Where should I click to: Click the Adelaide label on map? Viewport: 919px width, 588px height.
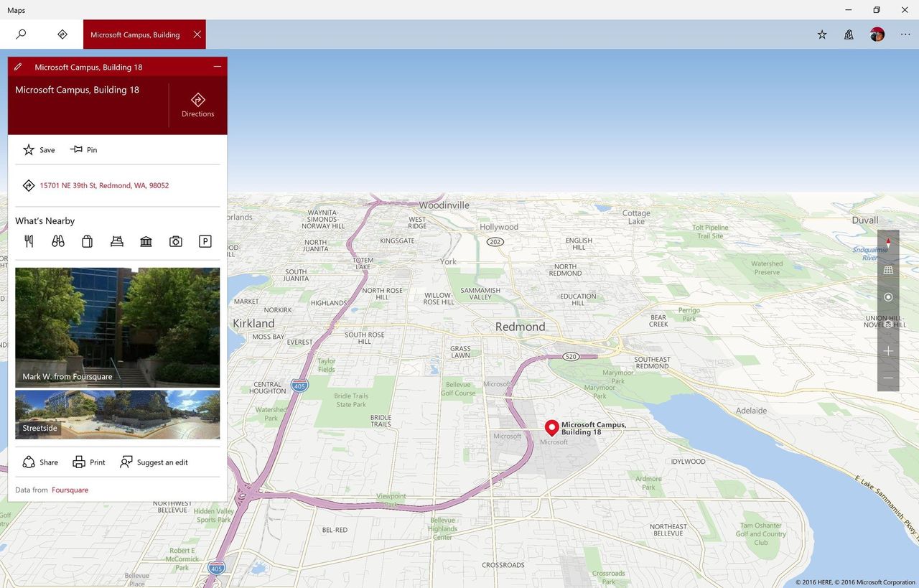click(x=751, y=411)
